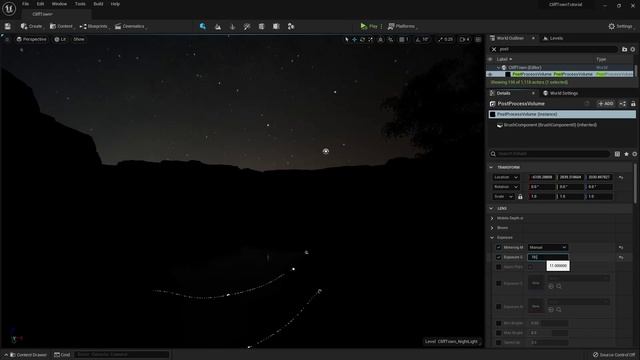This screenshot has width=640, height=360.
Task: Expand the Mobile Depth of Field group
Action: click(492, 218)
